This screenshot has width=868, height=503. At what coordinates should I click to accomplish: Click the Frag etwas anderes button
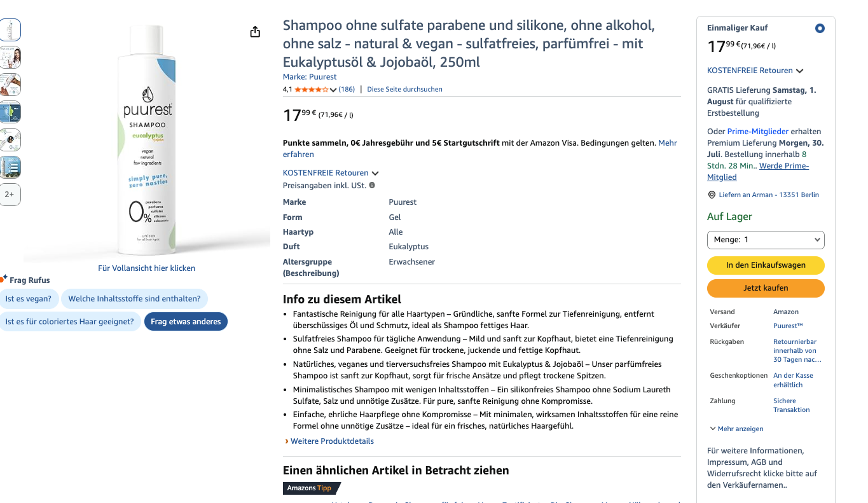pyautogui.click(x=186, y=322)
